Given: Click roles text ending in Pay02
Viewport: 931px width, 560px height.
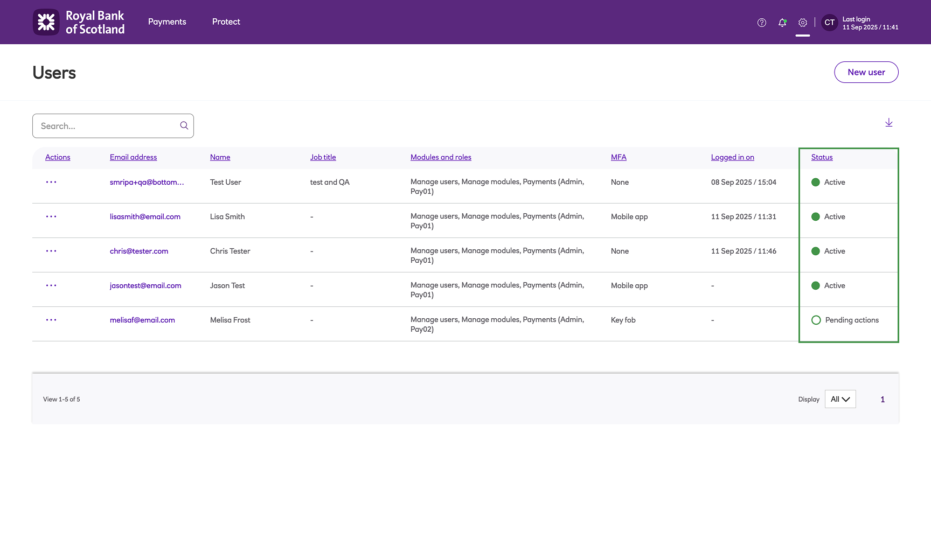Looking at the screenshot, I should tap(497, 324).
